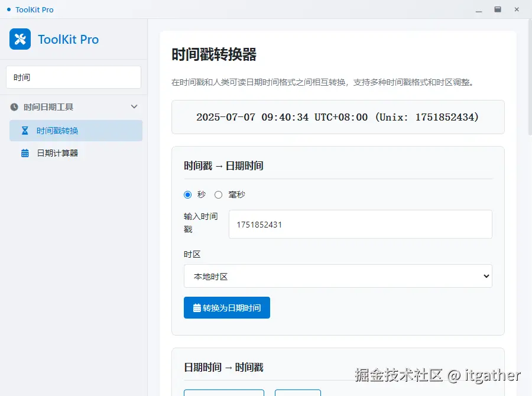This screenshot has height=396, width=532.
Task: Click the 时间戳转换器 page heading
Action: click(214, 54)
